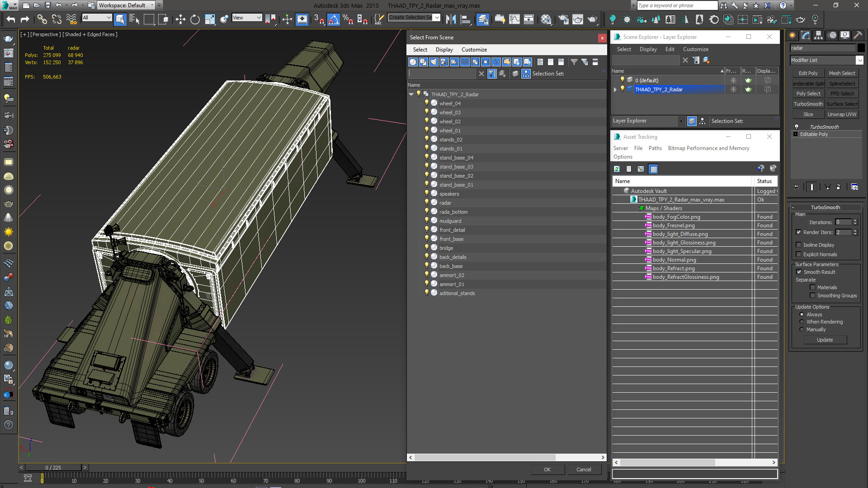
Task: Click the Mirror tool icon
Action: 451,19
